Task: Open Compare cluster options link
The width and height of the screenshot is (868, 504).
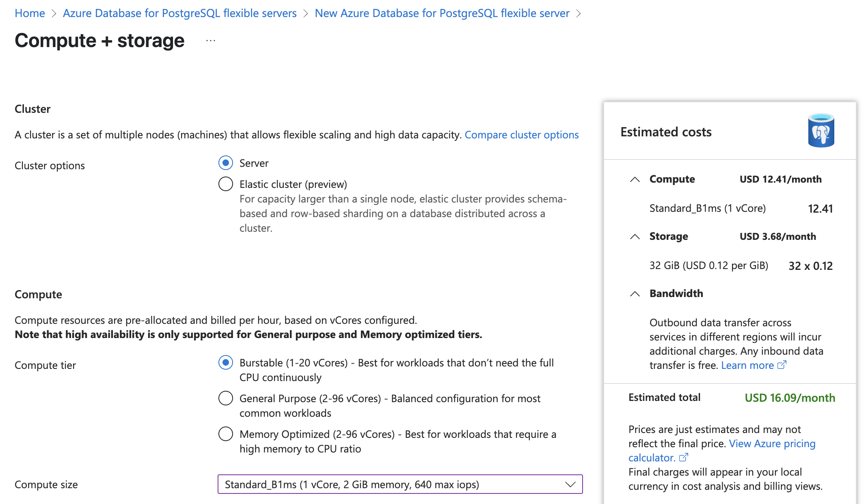Action: point(521,135)
